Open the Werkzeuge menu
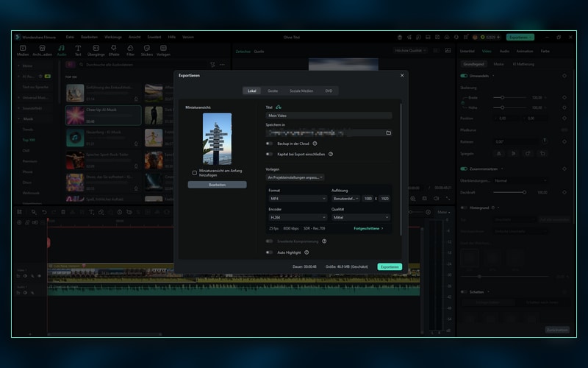Viewport: 588px width, 368px height. click(113, 38)
